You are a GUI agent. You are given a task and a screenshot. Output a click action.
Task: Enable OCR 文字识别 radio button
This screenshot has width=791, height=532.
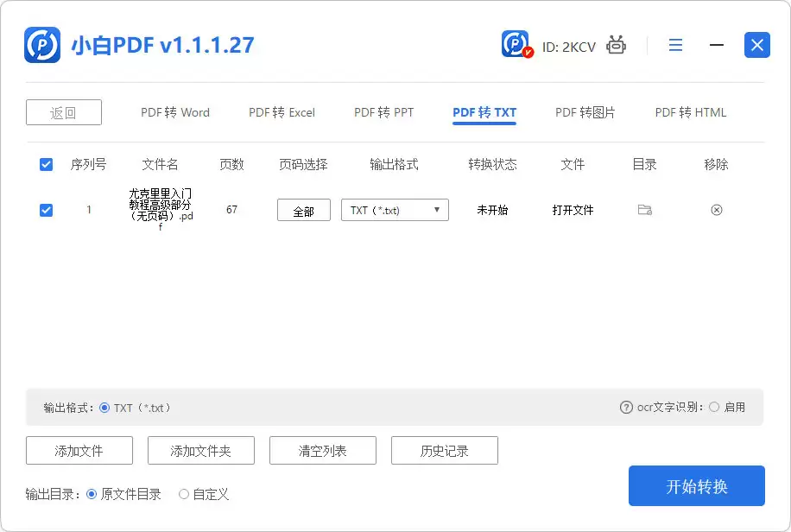click(x=714, y=407)
